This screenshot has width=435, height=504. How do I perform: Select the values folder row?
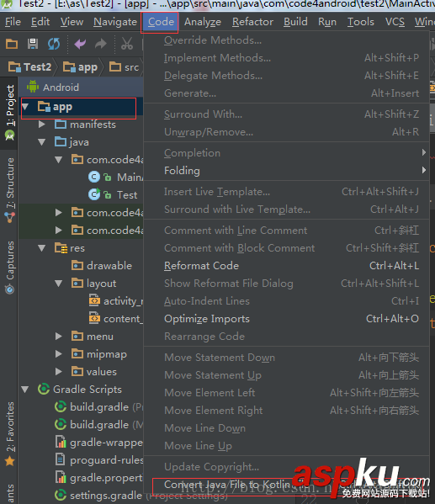click(x=81, y=372)
